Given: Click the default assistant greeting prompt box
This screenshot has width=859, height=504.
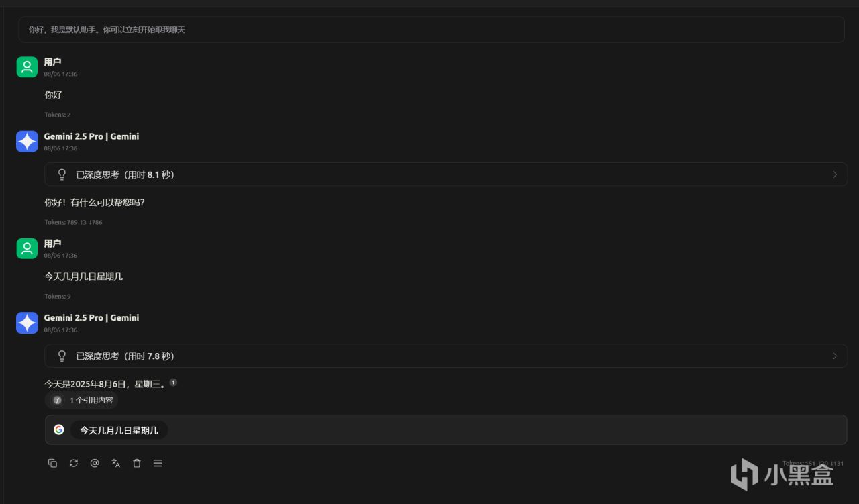Looking at the screenshot, I should coord(431,30).
